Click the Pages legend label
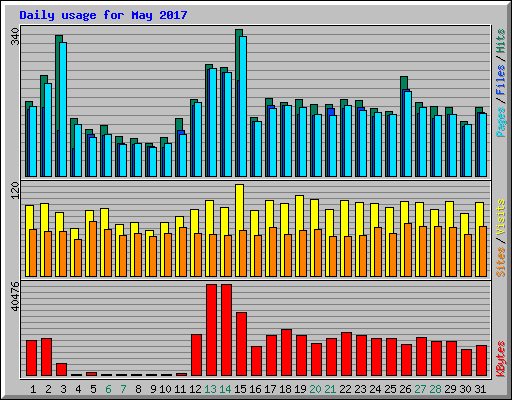Screen dimensions: 512x400 click(x=501, y=122)
